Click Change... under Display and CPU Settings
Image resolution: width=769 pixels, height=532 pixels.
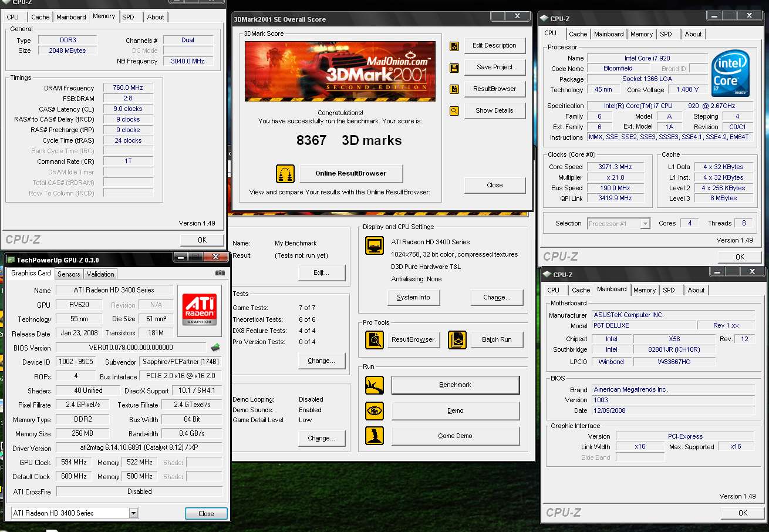point(497,298)
